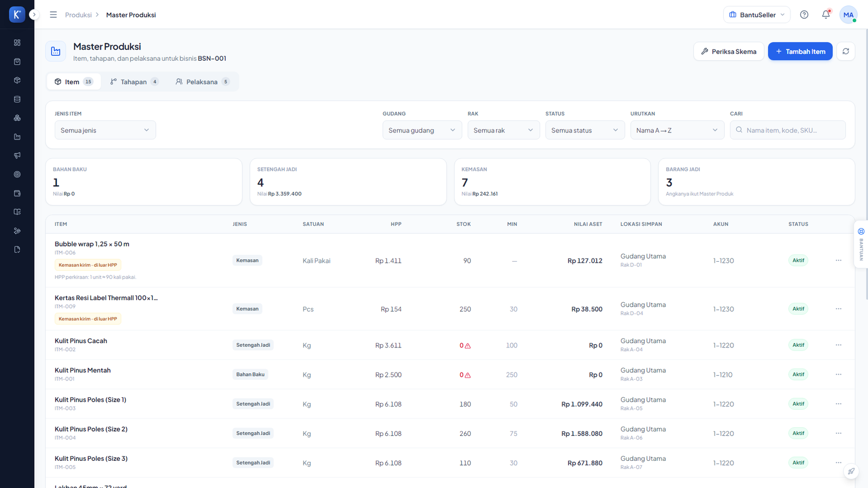Click the Kulit Pinus Poles (Size 1) item name

(x=91, y=400)
